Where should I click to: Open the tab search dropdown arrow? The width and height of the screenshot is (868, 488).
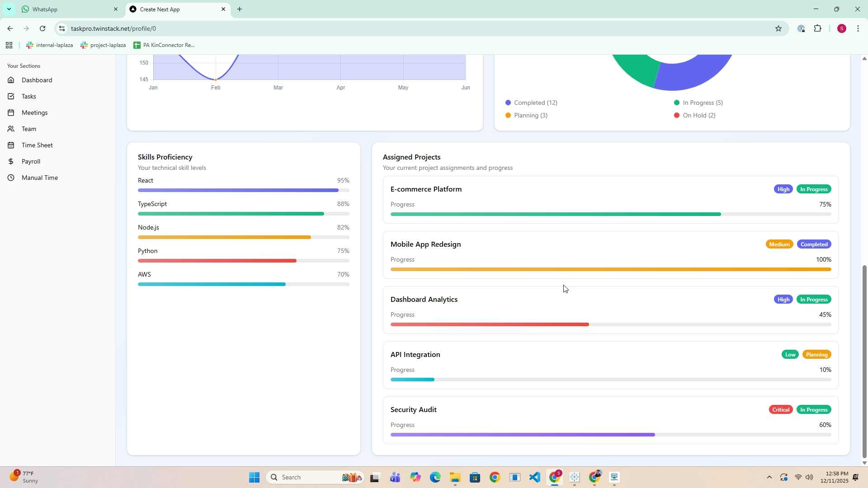9,9
